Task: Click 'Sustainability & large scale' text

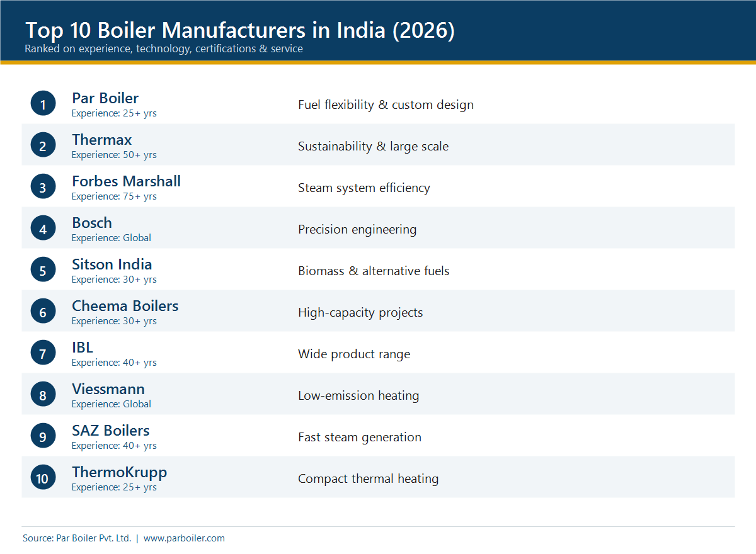Action: [x=374, y=146]
